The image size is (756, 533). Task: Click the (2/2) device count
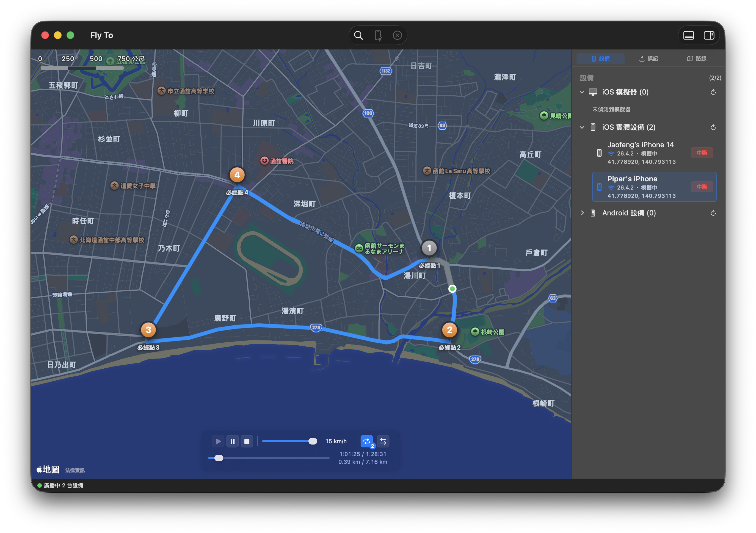coord(715,78)
